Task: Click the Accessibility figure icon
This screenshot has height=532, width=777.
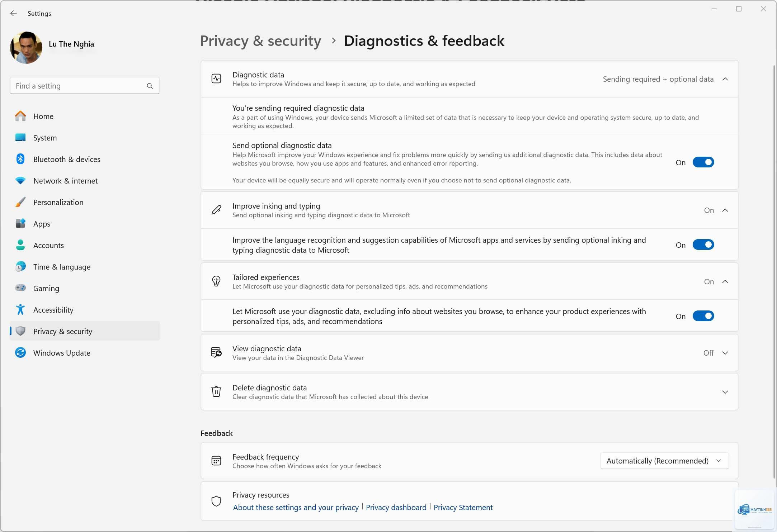Action: [20, 309]
